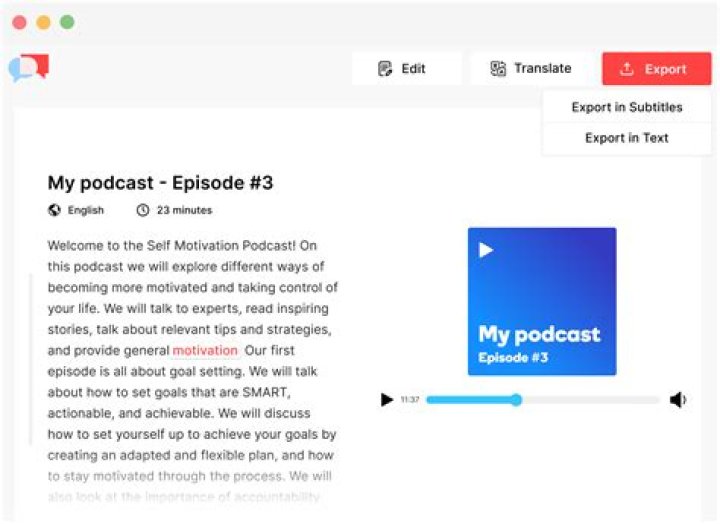
Task: Click the My podcast - Episode #3 title
Action: point(160,183)
